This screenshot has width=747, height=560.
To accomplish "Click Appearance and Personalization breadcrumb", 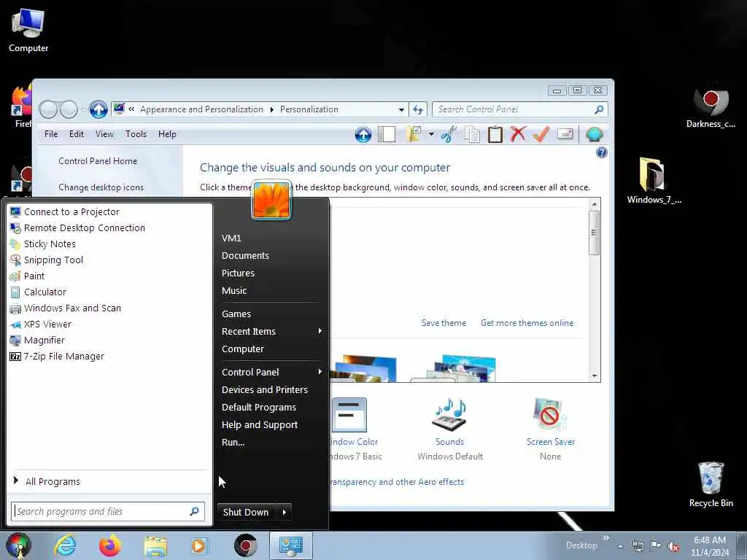I will click(201, 109).
